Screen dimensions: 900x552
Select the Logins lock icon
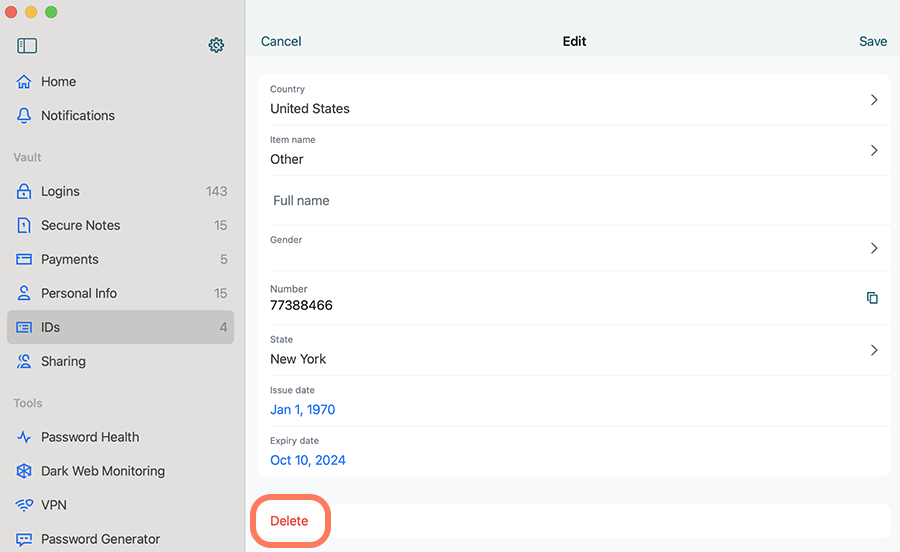[24, 191]
